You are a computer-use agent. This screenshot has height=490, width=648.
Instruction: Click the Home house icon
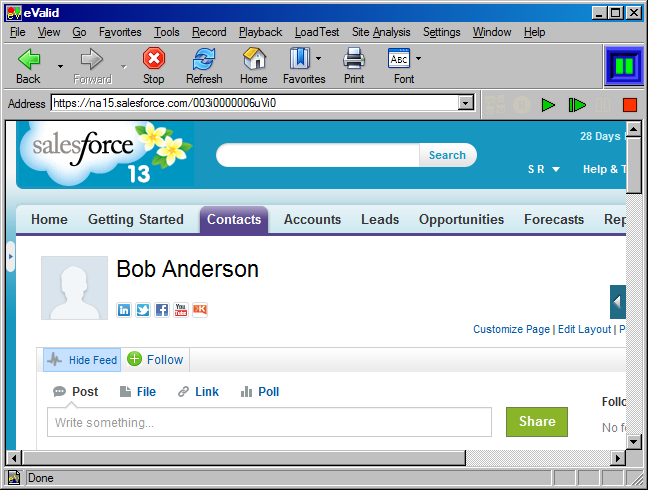(254, 58)
